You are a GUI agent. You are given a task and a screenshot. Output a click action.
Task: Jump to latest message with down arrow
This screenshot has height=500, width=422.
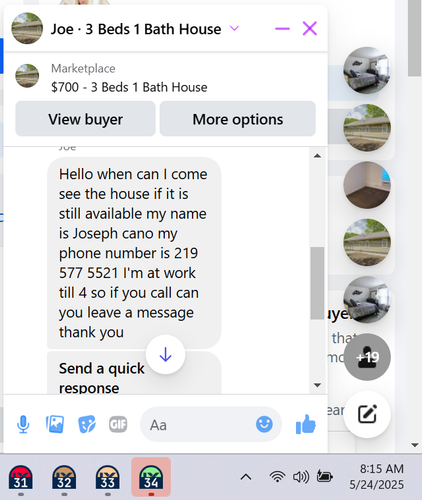click(165, 354)
